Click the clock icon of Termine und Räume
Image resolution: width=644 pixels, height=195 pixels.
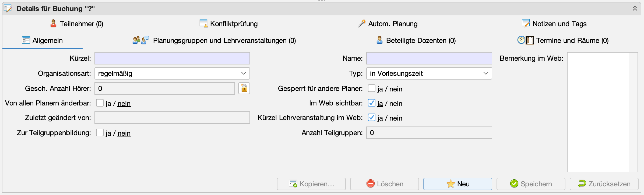521,40
